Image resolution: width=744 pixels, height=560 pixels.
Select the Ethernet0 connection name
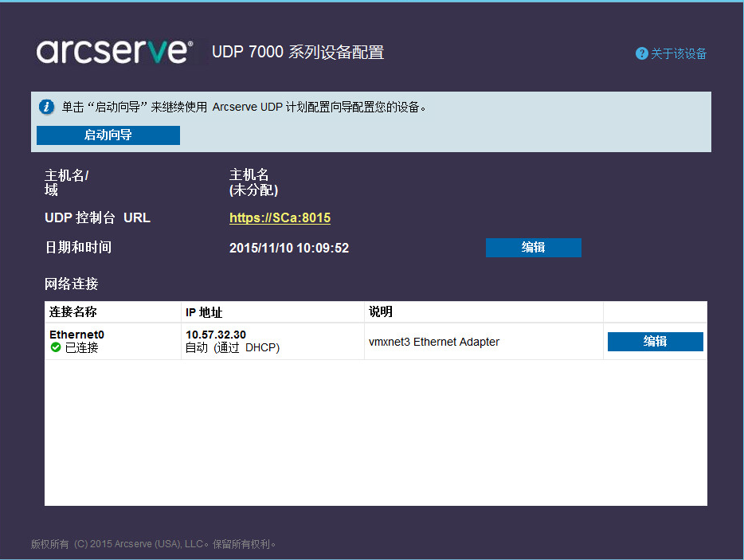76,335
